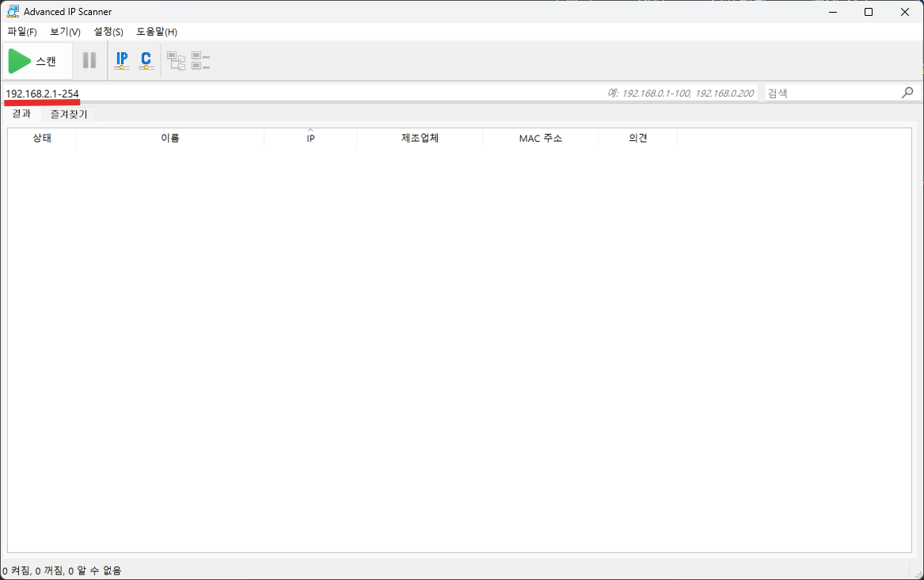Sort by the 제조업체 column header
This screenshot has height=580, width=924.
pyautogui.click(x=420, y=138)
